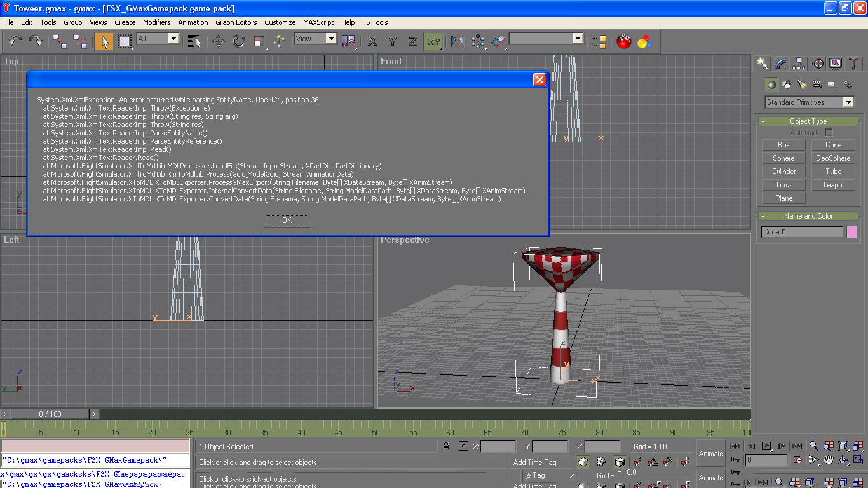Open the View reference coordinate dropdown
This screenshot has width=868, height=488.
tap(315, 39)
